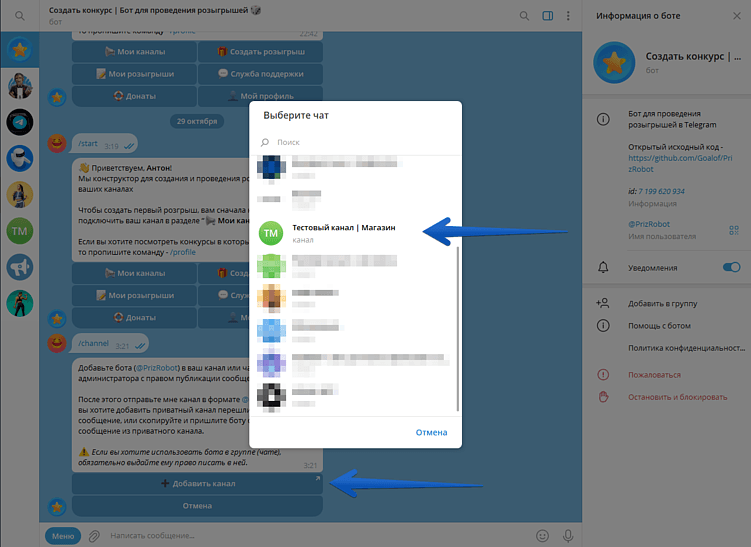Open the Telegram logo chat in sidebar
751x547 pixels.
point(20,122)
